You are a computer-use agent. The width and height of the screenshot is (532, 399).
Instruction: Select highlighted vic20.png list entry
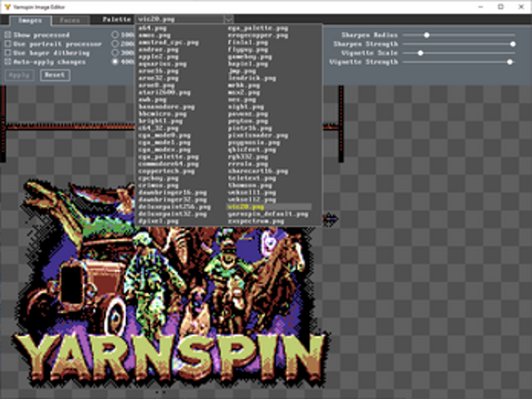[269, 207]
